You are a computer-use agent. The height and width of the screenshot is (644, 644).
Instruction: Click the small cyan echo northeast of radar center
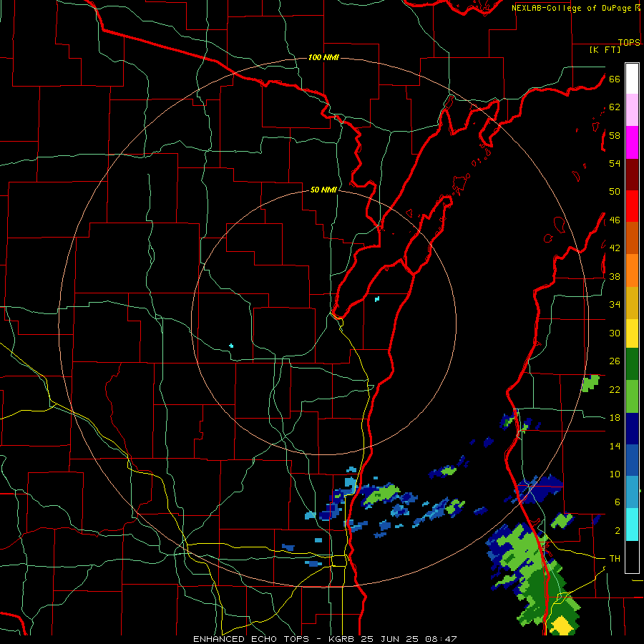[x=377, y=299]
